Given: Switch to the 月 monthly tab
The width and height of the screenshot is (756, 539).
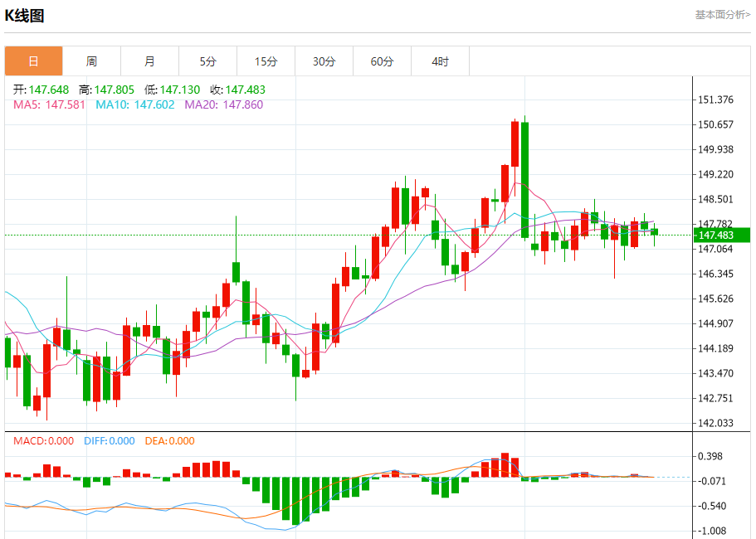Looking at the screenshot, I should point(150,61).
